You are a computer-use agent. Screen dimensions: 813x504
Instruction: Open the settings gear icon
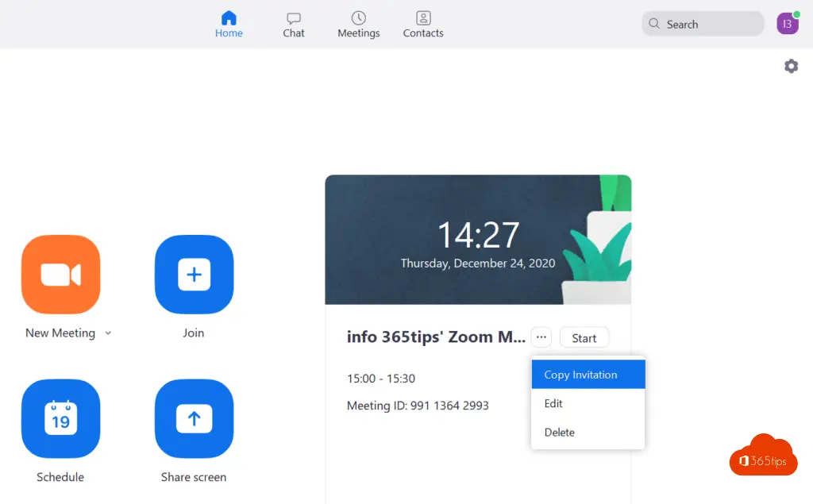pos(791,67)
